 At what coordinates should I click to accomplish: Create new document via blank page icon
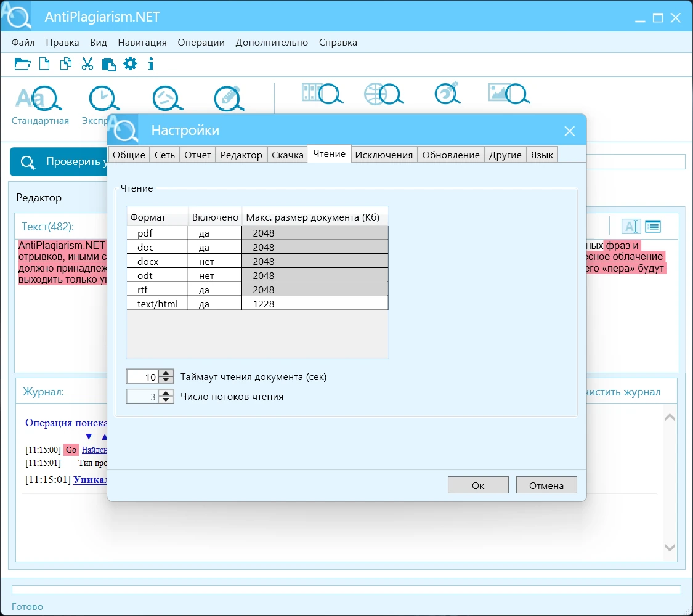point(44,64)
